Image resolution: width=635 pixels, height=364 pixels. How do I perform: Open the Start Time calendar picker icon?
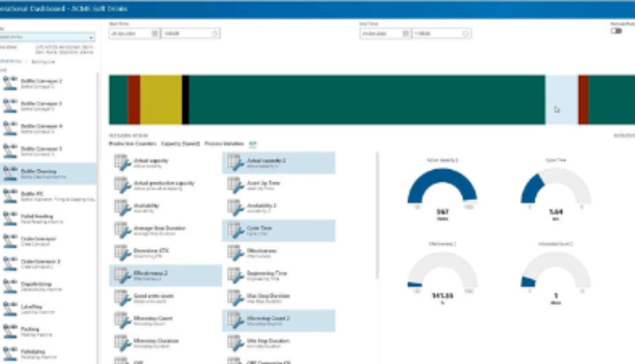point(155,33)
